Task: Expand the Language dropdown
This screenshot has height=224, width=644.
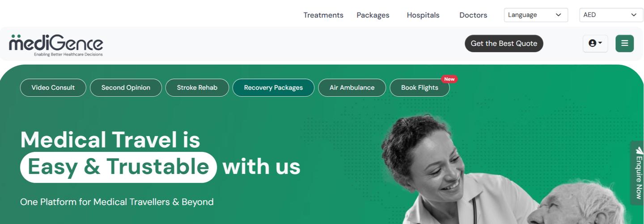Action: pyautogui.click(x=536, y=15)
